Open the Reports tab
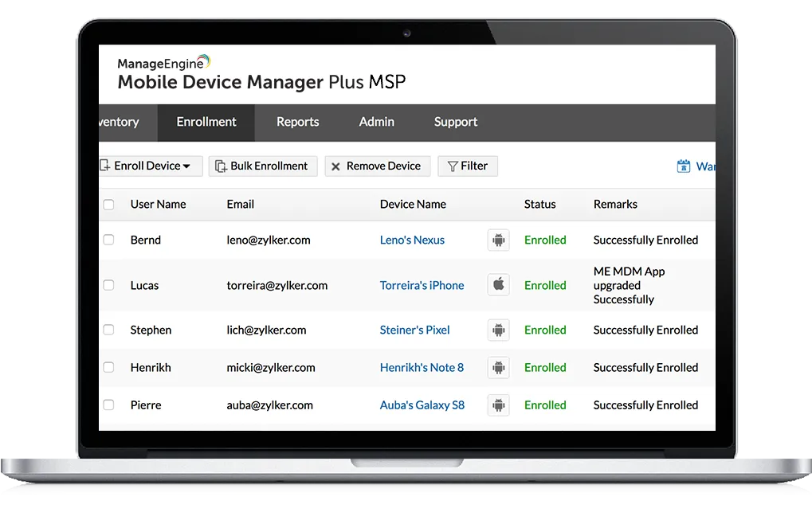The height and width of the screenshot is (512, 812). (x=298, y=122)
